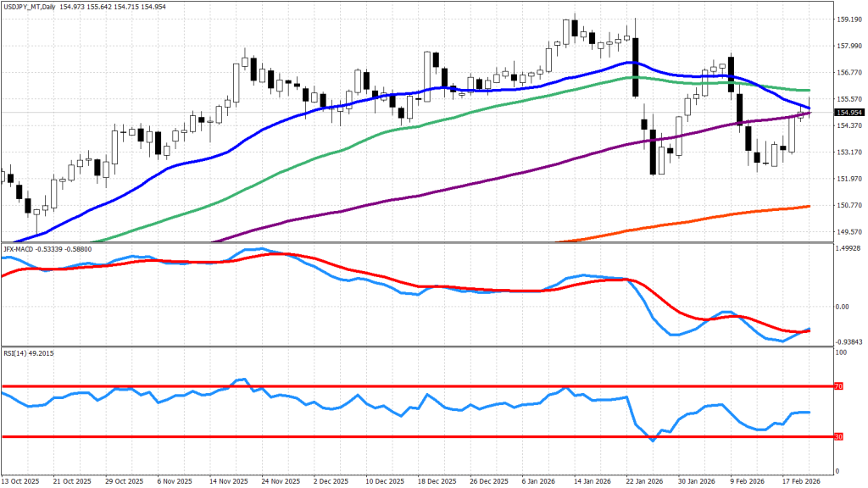This screenshot has height=488, width=868.
Task: Select the purple moving average line
Action: click(x=509, y=175)
